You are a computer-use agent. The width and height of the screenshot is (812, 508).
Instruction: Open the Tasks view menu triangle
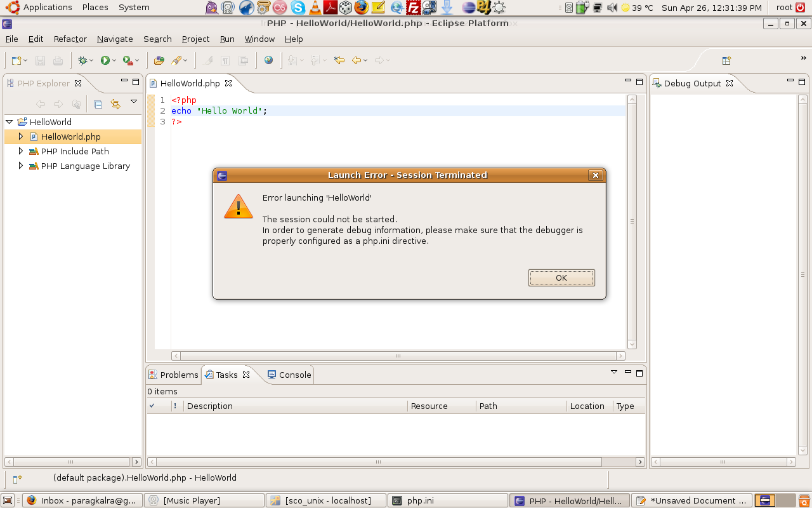(x=614, y=372)
